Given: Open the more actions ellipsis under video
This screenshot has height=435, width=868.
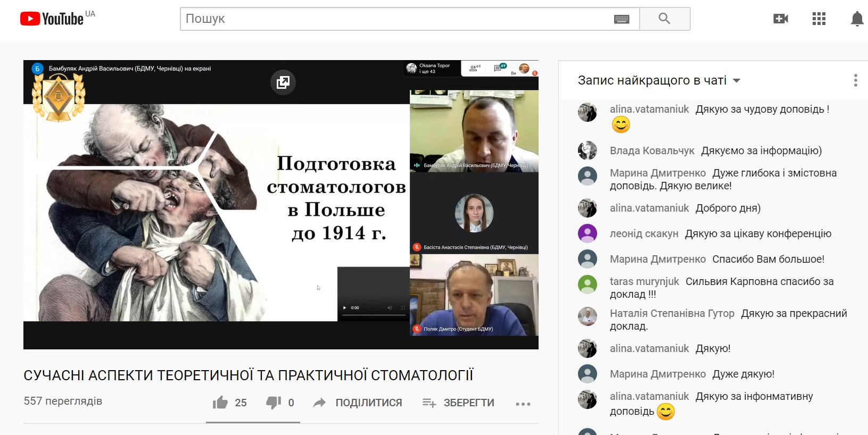Looking at the screenshot, I should click(523, 404).
